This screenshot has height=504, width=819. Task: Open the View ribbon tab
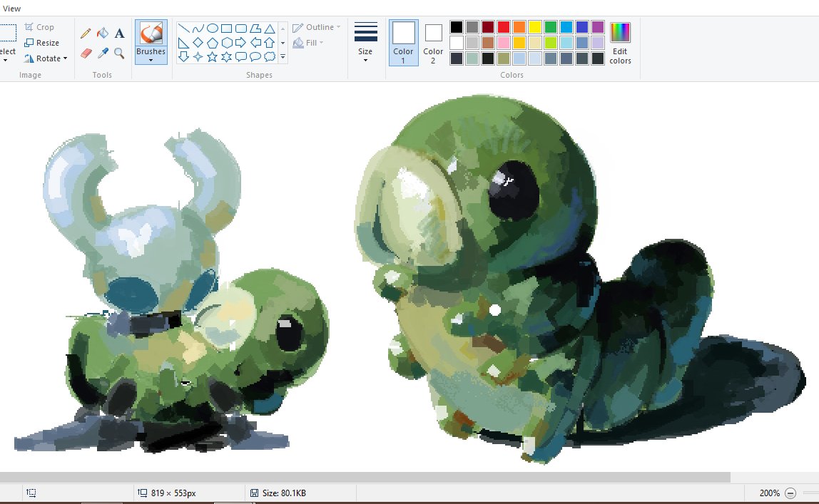tap(11, 9)
